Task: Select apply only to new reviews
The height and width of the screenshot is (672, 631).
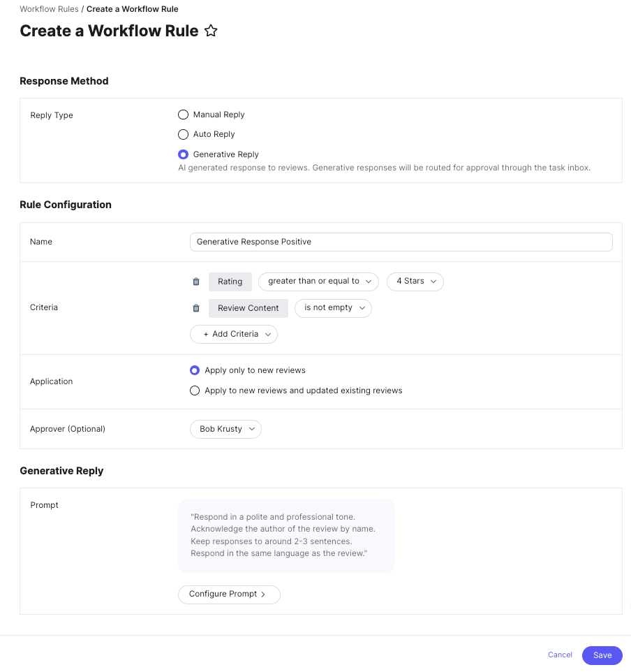Action: click(195, 370)
